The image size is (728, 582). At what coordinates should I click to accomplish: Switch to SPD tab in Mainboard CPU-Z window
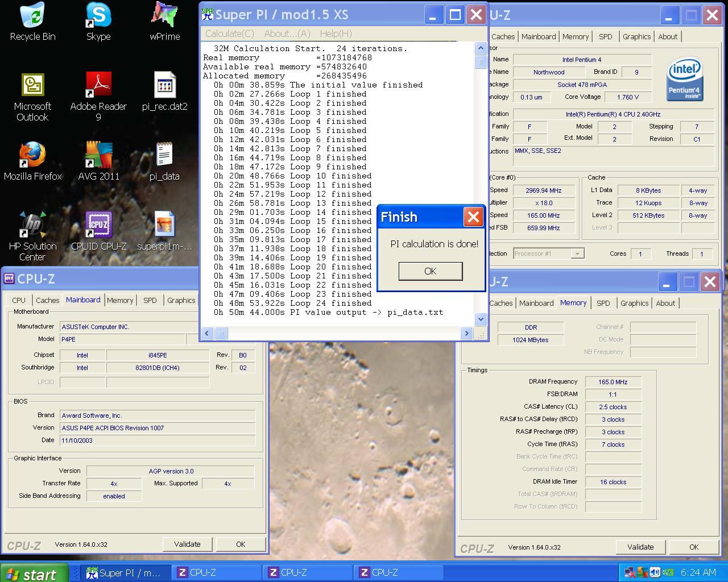150,300
